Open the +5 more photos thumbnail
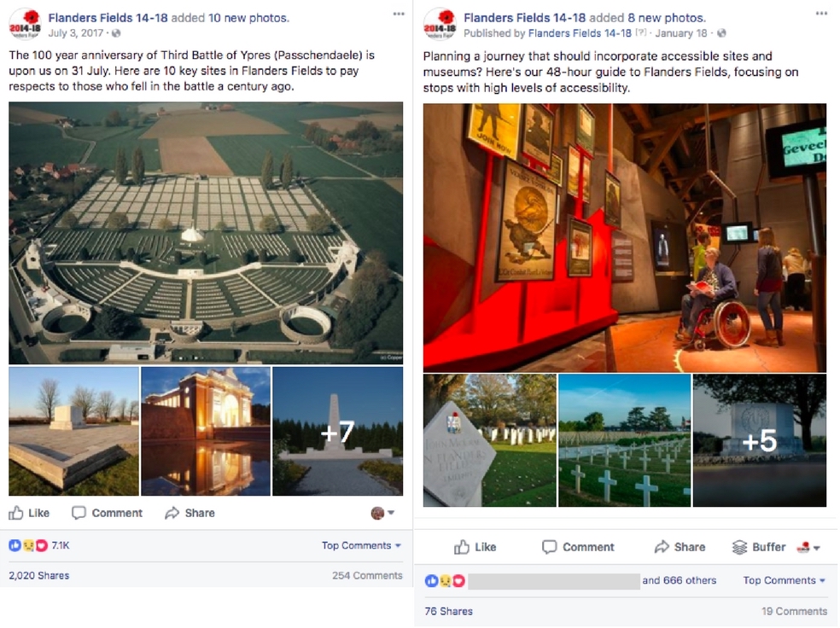840x628 pixels. 760,440
